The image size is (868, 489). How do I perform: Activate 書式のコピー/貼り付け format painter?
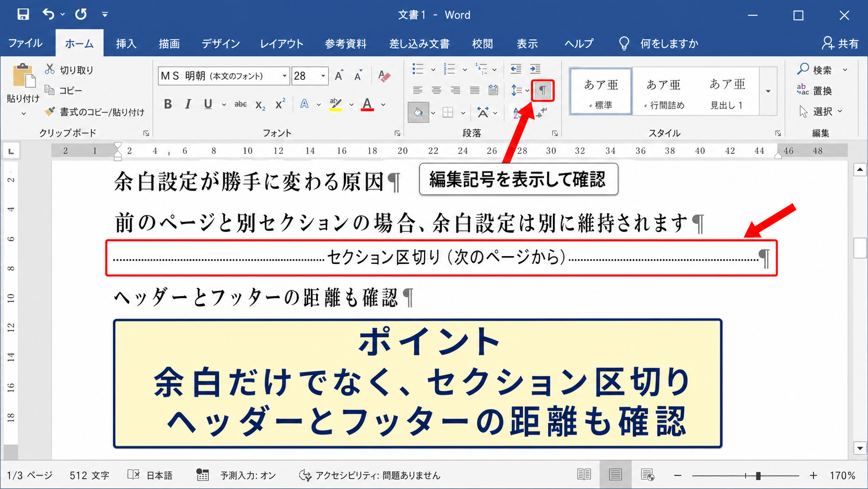(x=94, y=112)
